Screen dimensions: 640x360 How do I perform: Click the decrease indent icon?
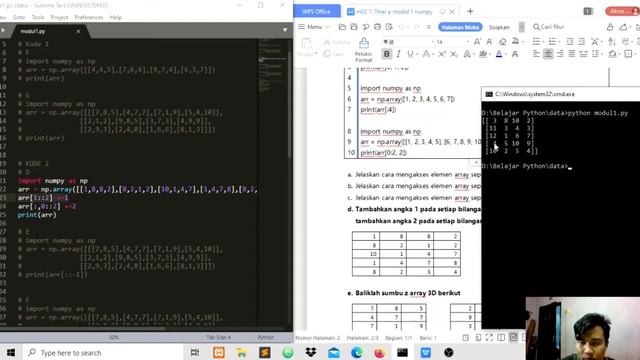point(570,42)
